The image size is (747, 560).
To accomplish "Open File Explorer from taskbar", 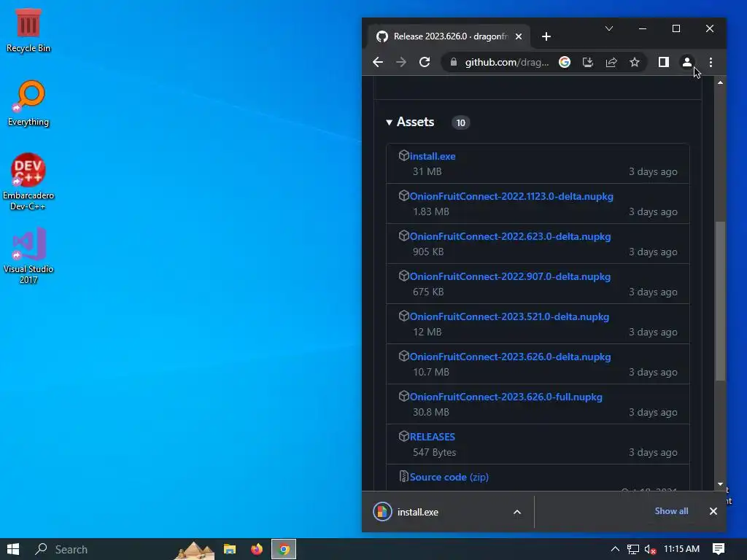I will click(x=230, y=549).
